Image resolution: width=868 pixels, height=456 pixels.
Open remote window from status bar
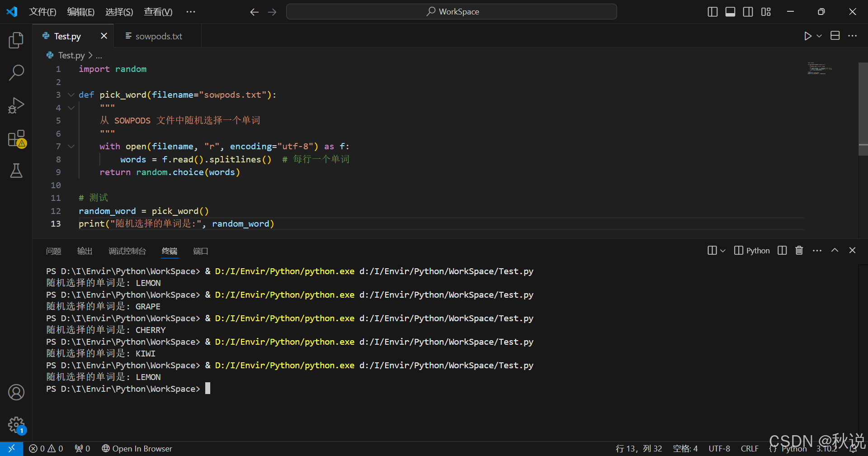(11, 448)
